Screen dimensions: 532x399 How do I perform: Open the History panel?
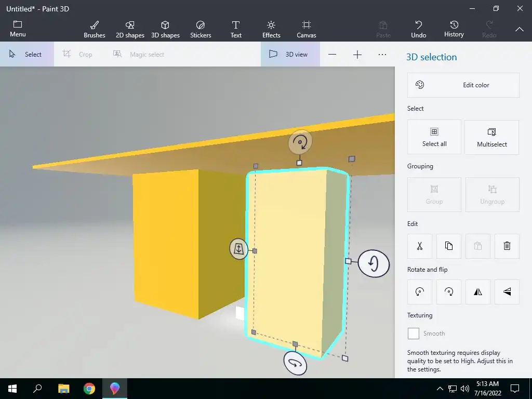(454, 29)
